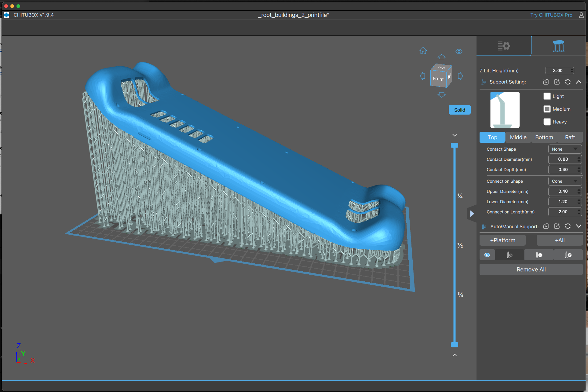Select the delete support tool icon

click(539, 255)
